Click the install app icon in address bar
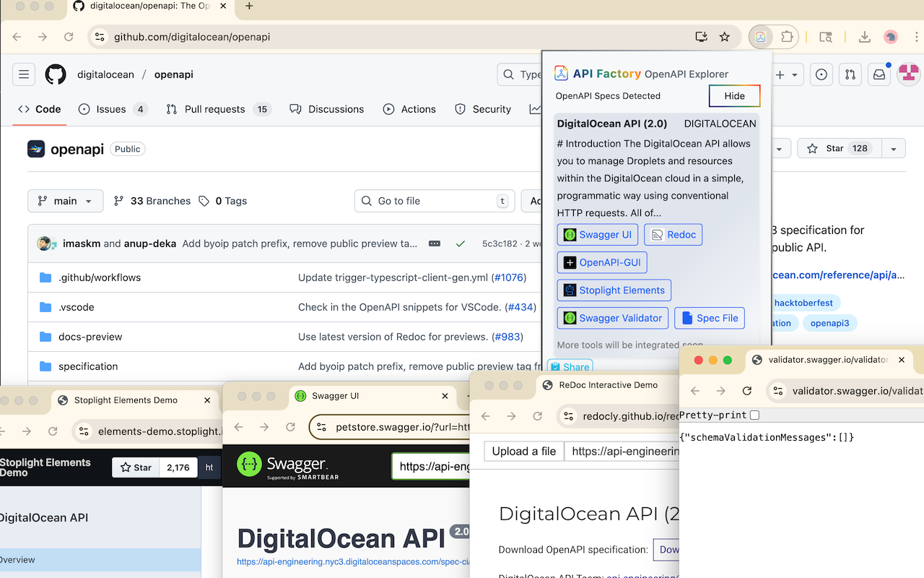This screenshot has height=578, width=924. coord(701,37)
